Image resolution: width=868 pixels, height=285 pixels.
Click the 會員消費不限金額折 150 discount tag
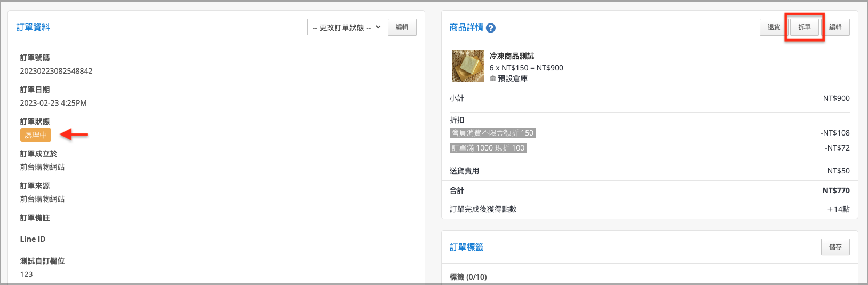(x=492, y=133)
